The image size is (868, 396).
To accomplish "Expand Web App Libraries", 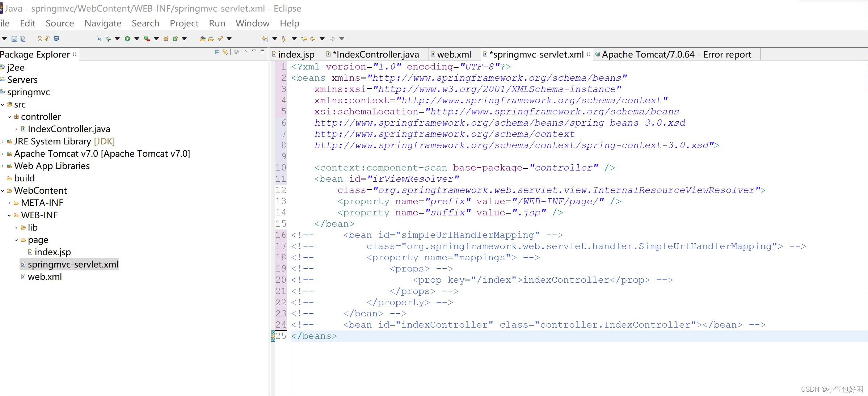I will click(3, 166).
